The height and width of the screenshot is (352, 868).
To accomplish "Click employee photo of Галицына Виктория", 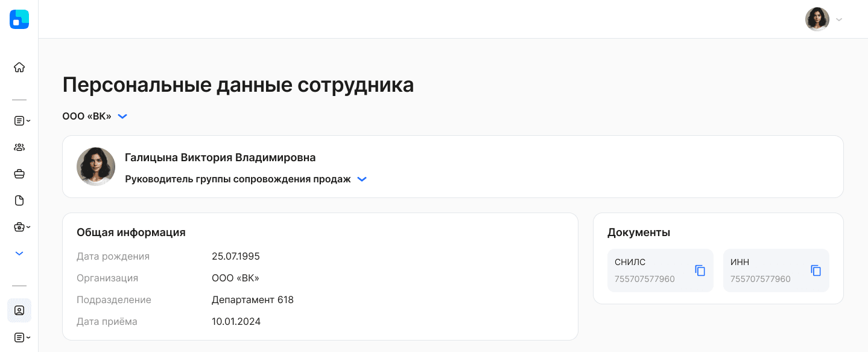I will 96,167.
